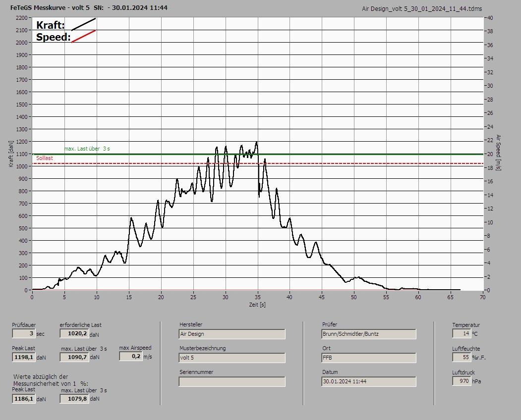Click the "Prüfdauer" label
The height and width of the screenshot is (420, 521).
point(24,325)
